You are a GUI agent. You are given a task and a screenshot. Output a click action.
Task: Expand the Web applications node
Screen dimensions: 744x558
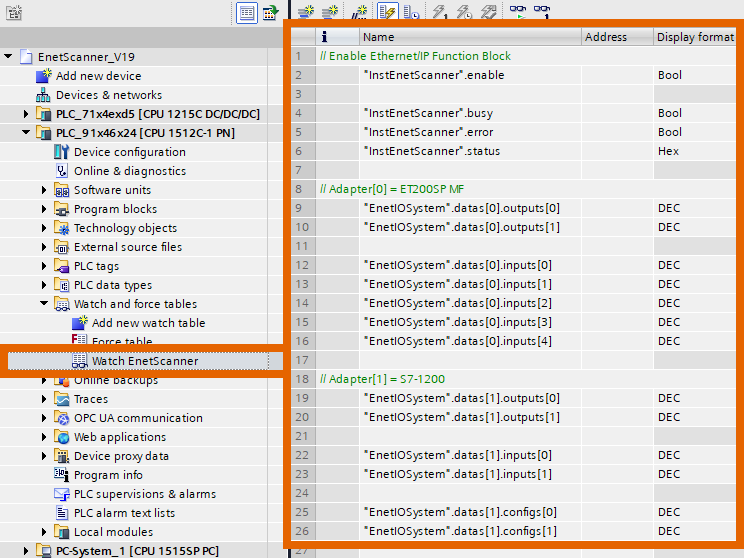tap(44, 437)
